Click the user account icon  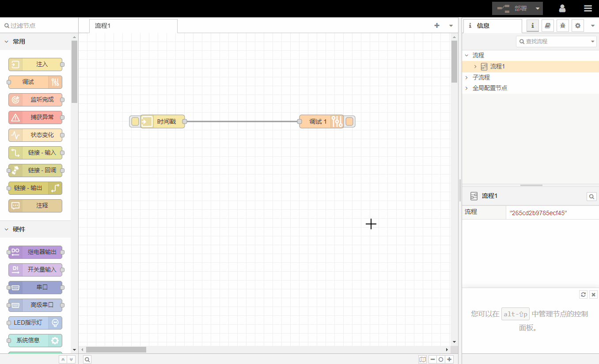coord(562,8)
